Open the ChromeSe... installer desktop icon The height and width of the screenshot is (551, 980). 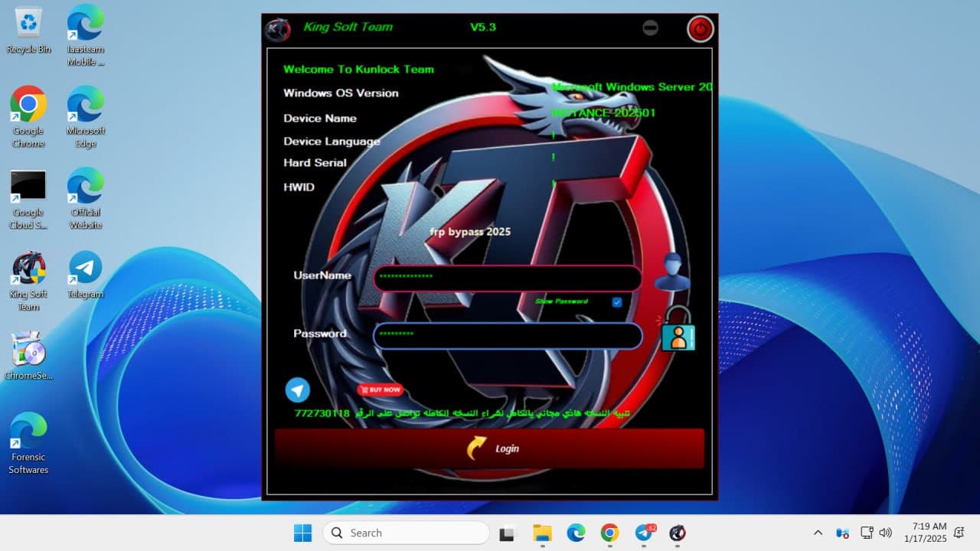tap(28, 357)
